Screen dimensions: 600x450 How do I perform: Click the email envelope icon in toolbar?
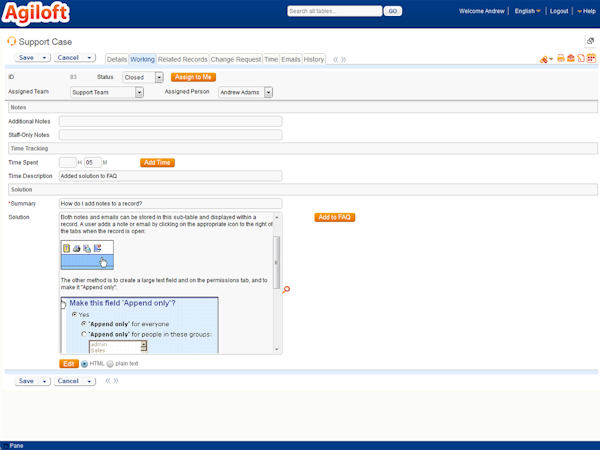click(570, 59)
